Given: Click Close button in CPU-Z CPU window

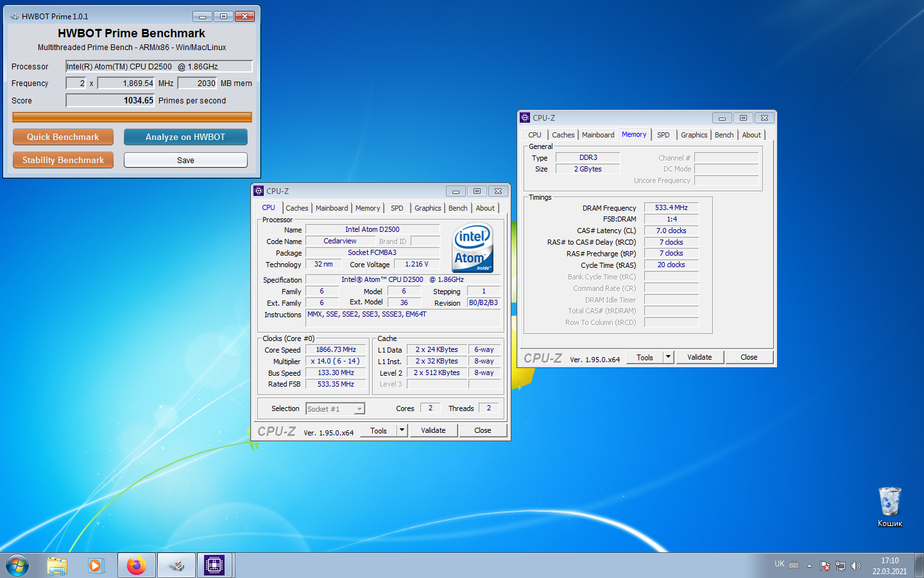Looking at the screenshot, I should coord(483,431).
